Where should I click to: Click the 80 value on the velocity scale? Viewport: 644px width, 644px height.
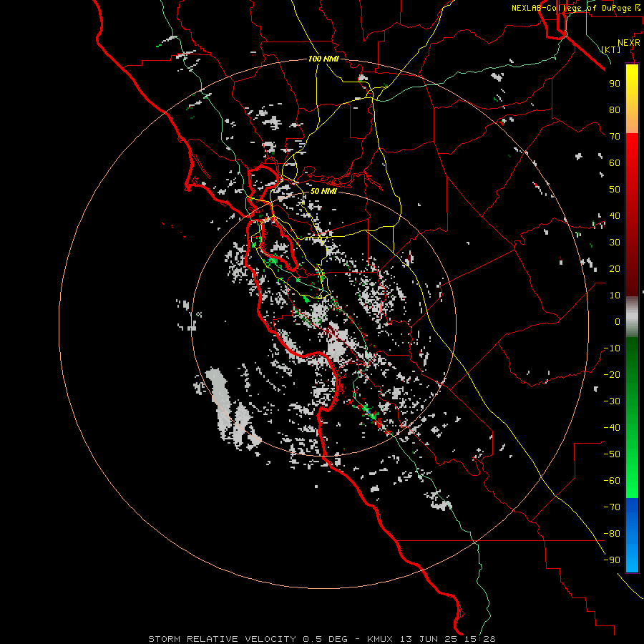click(x=615, y=109)
